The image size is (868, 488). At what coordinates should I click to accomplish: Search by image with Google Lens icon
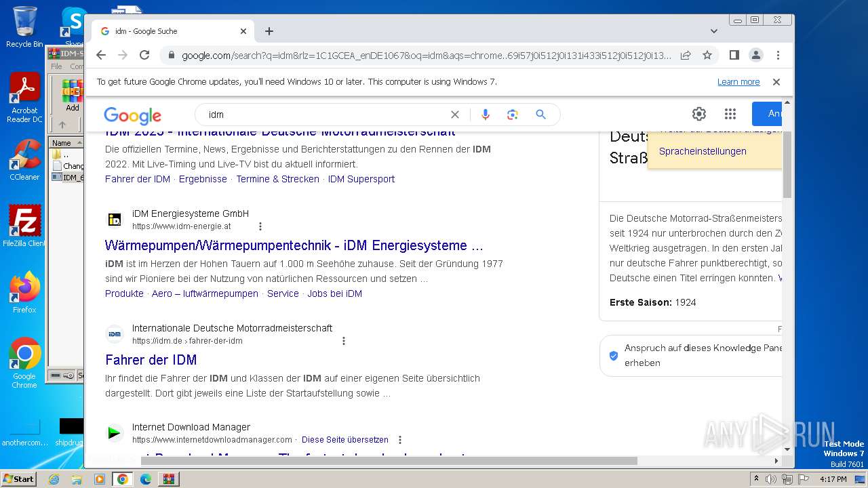coord(513,115)
